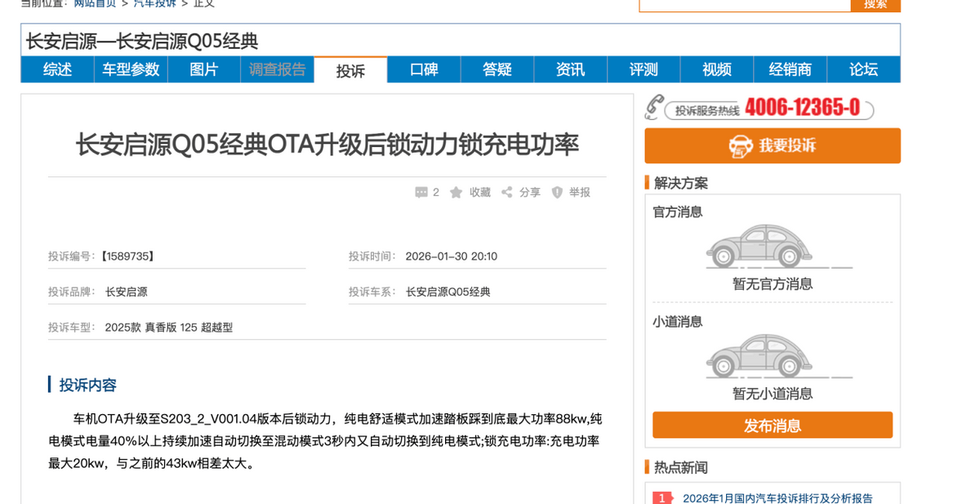Click the shield report icon
This screenshot has width=980, height=504.
pyautogui.click(x=557, y=193)
